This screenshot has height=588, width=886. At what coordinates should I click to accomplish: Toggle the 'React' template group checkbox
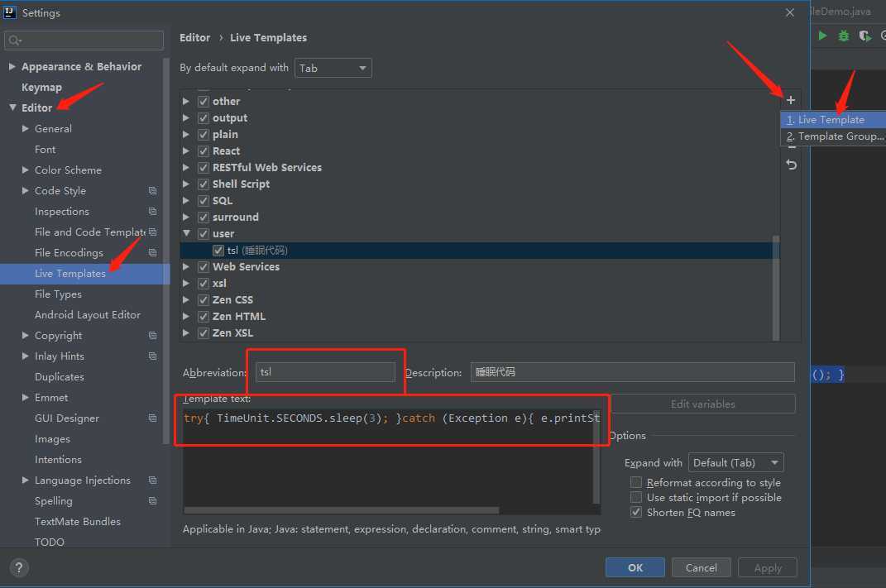(204, 151)
